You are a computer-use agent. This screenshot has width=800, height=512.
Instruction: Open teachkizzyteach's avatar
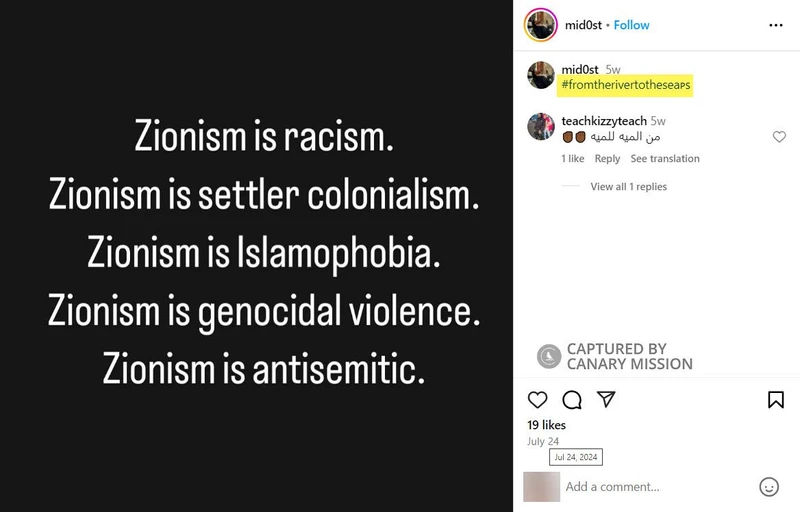[541, 127]
